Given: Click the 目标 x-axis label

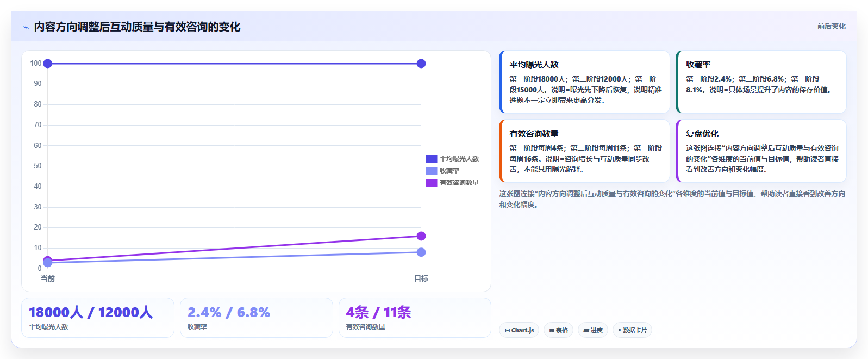Looking at the screenshot, I should pyautogui.click(x=421, y=278).
